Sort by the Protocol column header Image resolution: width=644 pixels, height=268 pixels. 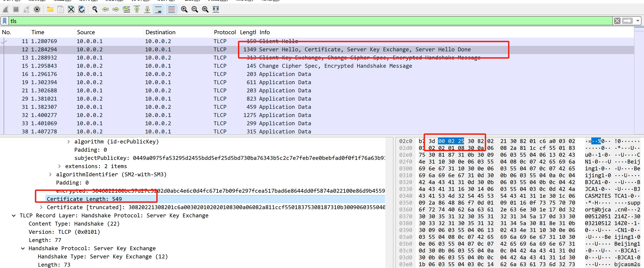[x=224, y=32]
